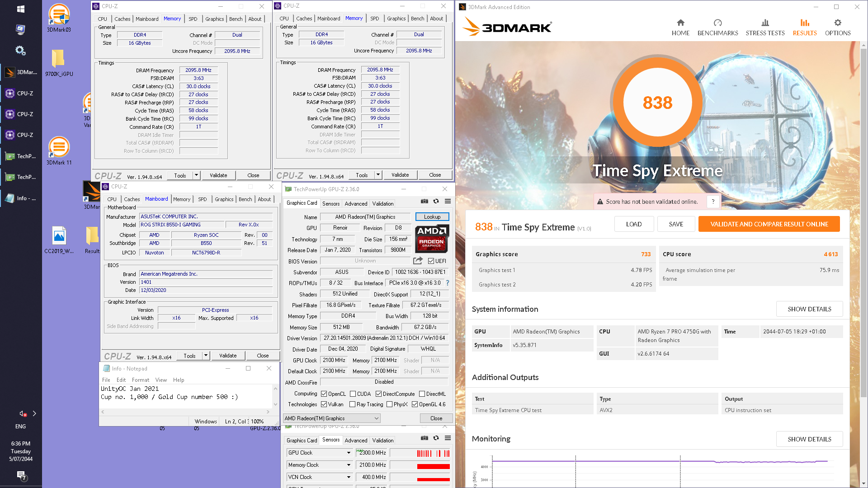Toggle DirectCompute checkbox
This screenshot has height=488, width=868.
coord(378,394)
